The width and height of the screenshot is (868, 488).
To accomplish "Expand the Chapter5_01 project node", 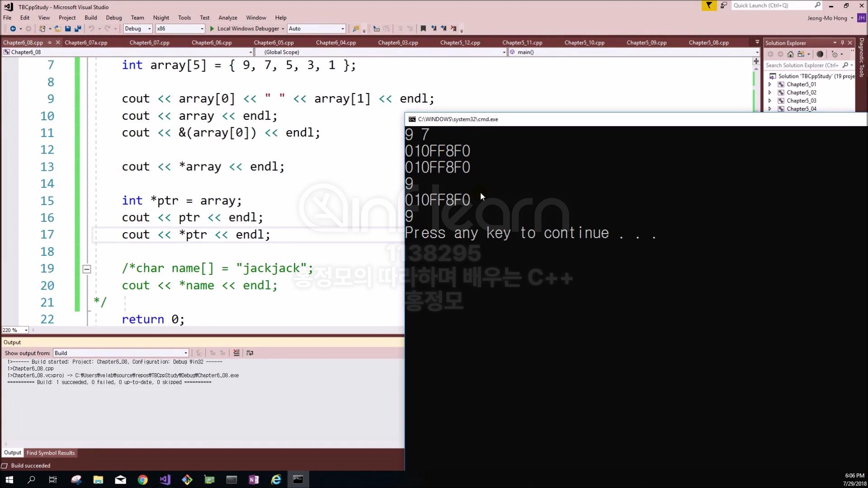I will pyautogui.click(x=770, y=84).
